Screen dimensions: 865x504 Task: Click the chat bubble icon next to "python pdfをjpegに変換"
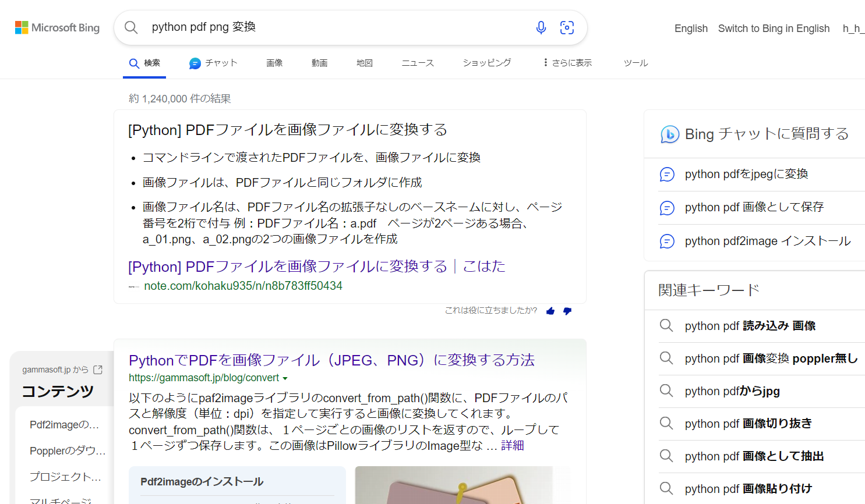tap(667, 174)
